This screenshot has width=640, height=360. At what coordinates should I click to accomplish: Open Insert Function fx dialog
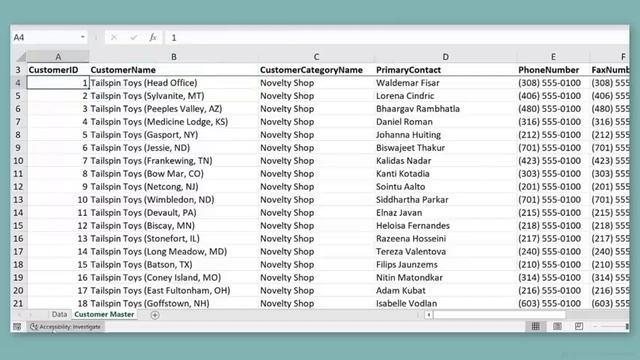(x=153, y=38)
